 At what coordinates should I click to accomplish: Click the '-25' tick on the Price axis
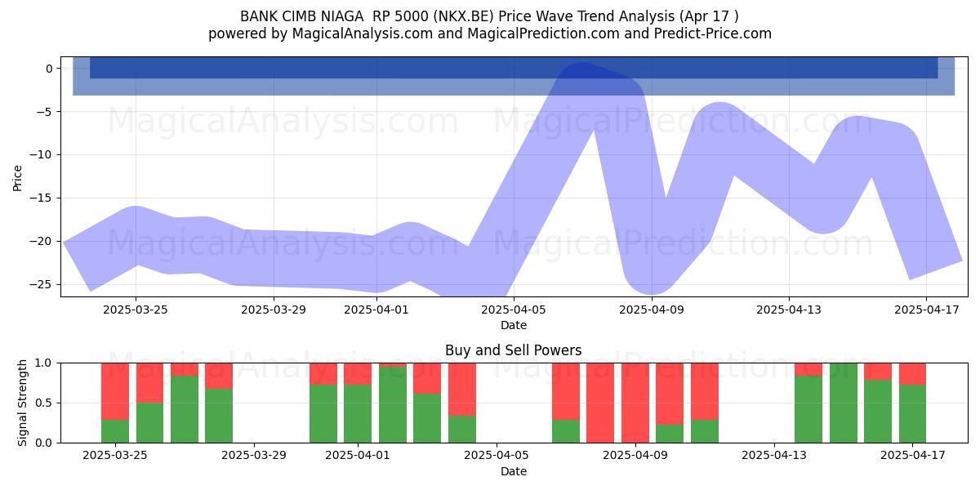tap(42, 285)
